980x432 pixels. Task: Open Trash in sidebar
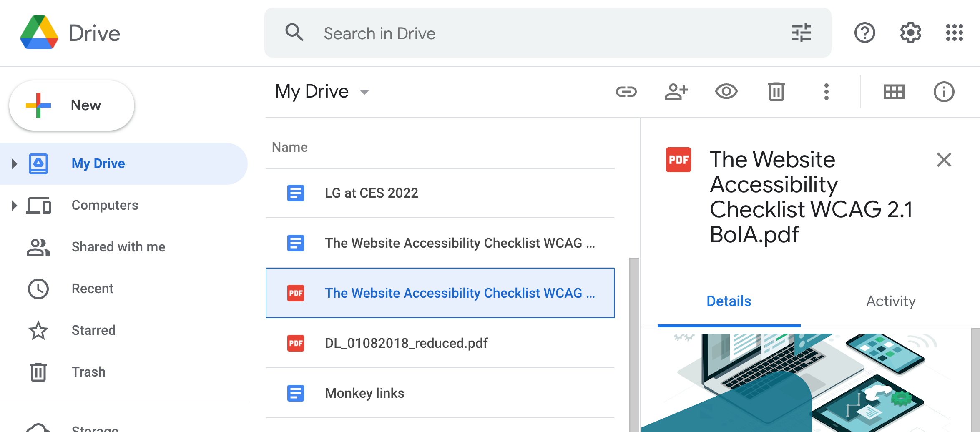[x=123, y=372]
